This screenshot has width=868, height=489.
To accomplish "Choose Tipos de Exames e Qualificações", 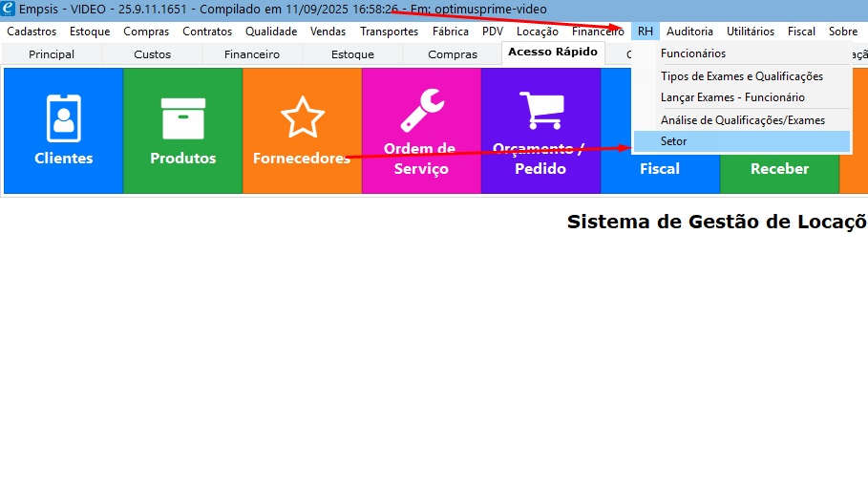I will [741, 76].
